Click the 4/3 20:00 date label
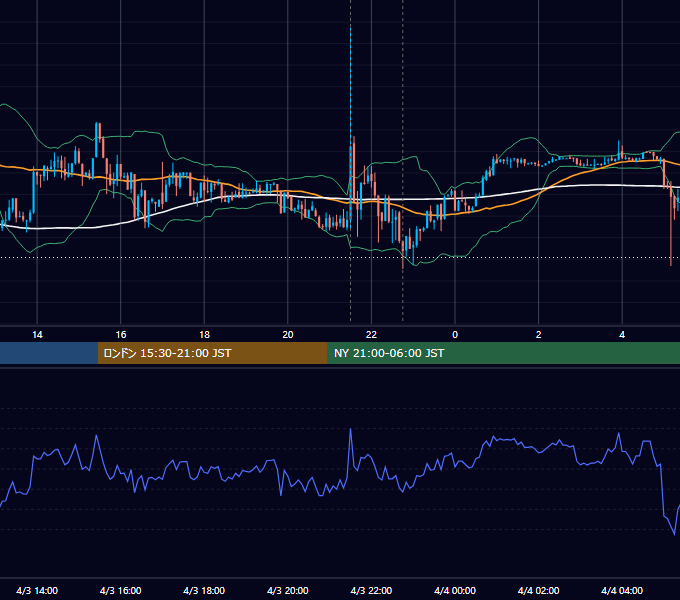The width and height of the screenshot is (680, 600). [x=288, y=590]
